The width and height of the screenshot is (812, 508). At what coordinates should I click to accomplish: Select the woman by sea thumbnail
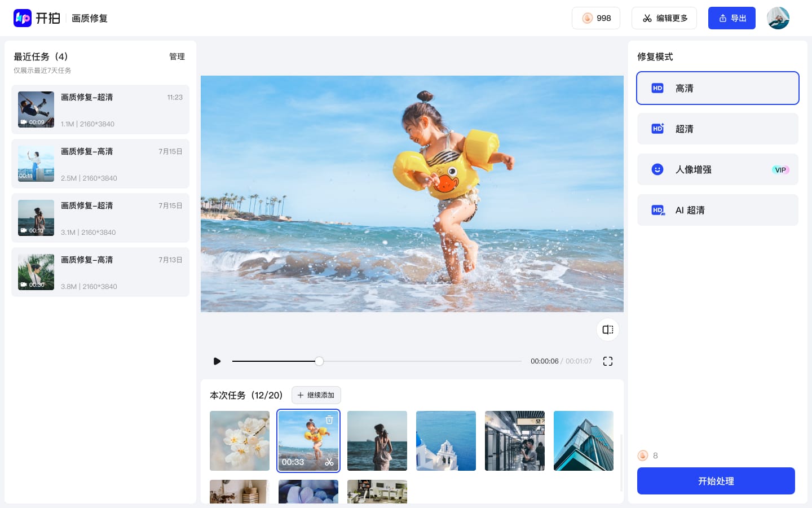point(377,441)
